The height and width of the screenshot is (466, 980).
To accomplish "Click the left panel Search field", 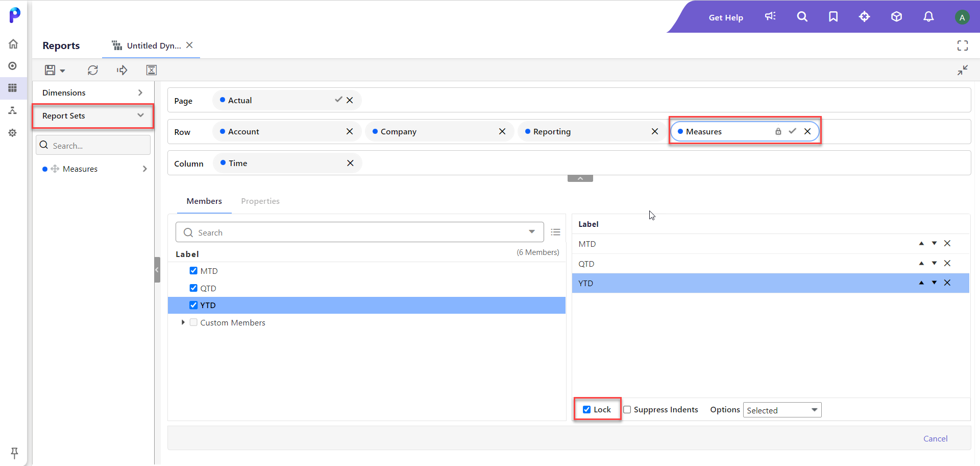I will 93,145.
